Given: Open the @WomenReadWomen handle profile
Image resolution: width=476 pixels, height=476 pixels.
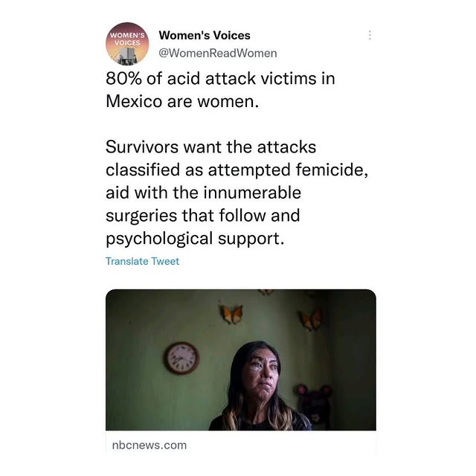Looking at the screenshot, I should click(x=218, y=53).
